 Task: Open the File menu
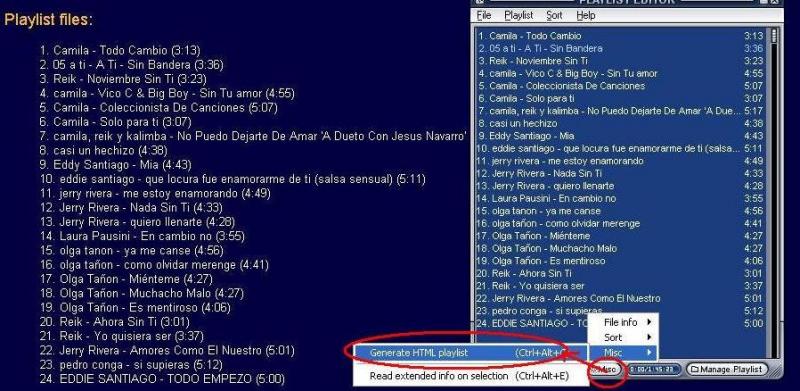click(x=484, y=15)
